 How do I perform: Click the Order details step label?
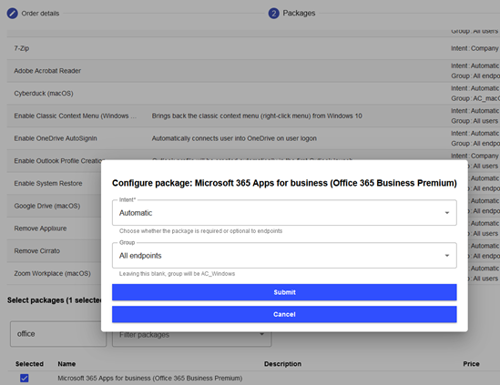pyautogui.click(x=40, y=13)
